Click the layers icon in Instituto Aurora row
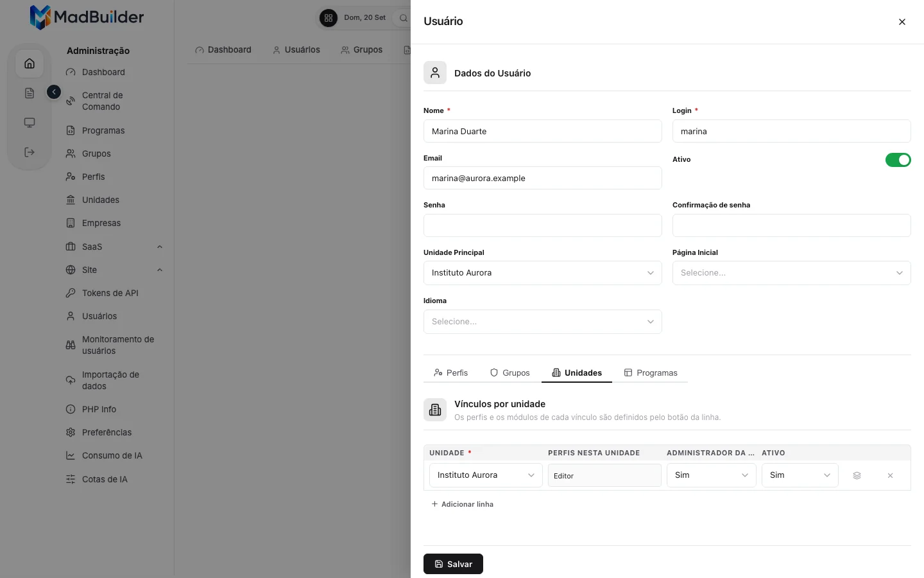The height and width of the screenshot is (578, 924). click(x=857, y=475)
